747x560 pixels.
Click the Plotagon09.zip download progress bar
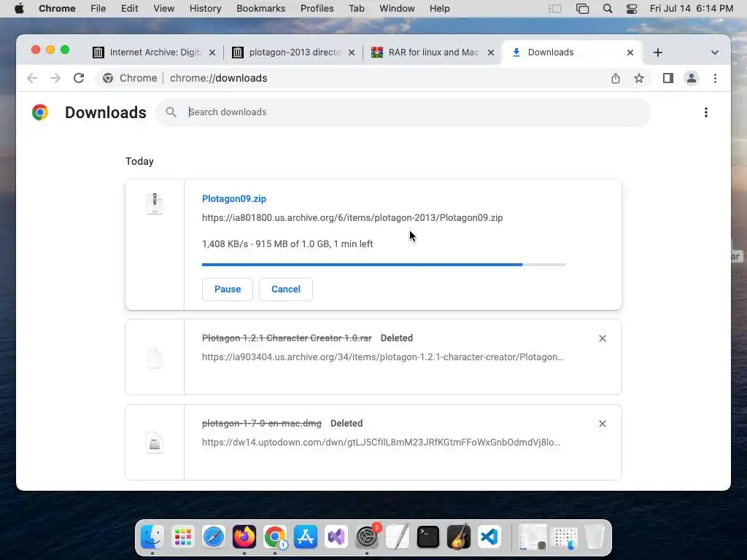(384, 264)
